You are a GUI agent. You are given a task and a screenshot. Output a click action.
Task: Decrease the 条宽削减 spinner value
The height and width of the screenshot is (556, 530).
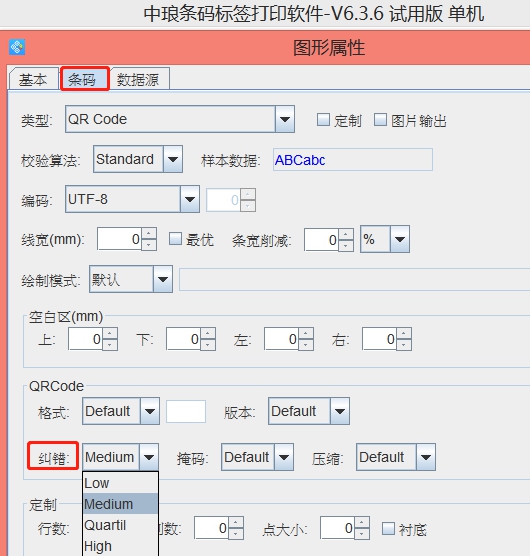(x=346, y=245)
